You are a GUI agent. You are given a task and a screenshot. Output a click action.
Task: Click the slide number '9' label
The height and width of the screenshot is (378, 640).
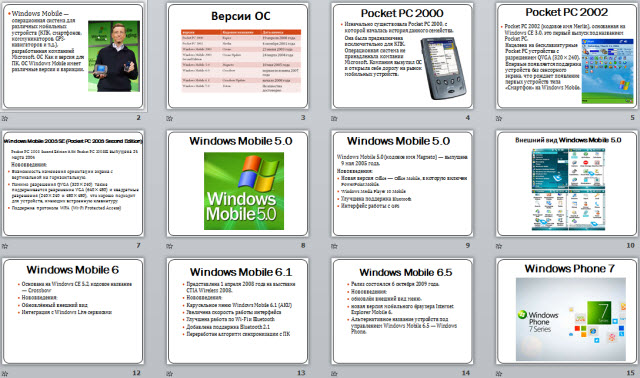pyautogui.click(x=468, y=245)
